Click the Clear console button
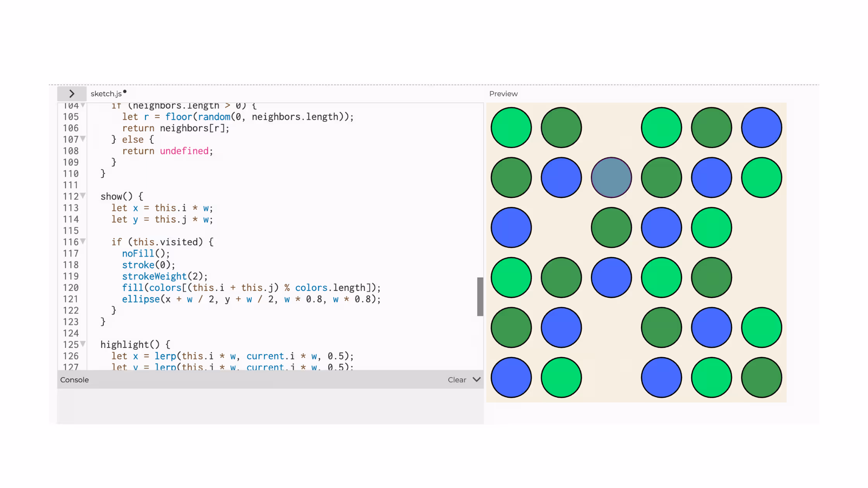The height and width of the screenshot is (488, 868). click(x=457, y=380)
